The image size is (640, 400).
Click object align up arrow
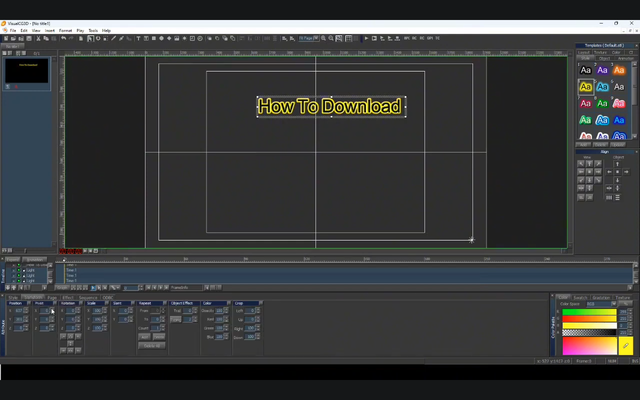coord(618,164)
